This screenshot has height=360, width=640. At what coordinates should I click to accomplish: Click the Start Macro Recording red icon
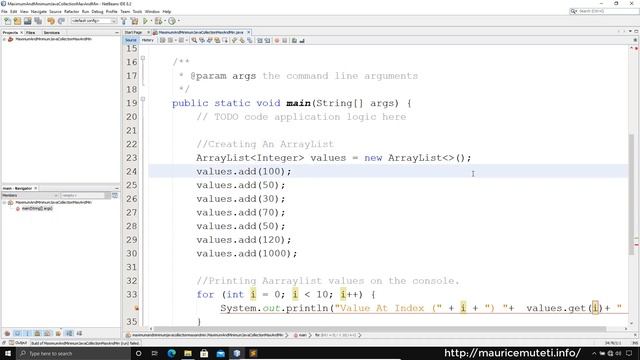point(277,40)
